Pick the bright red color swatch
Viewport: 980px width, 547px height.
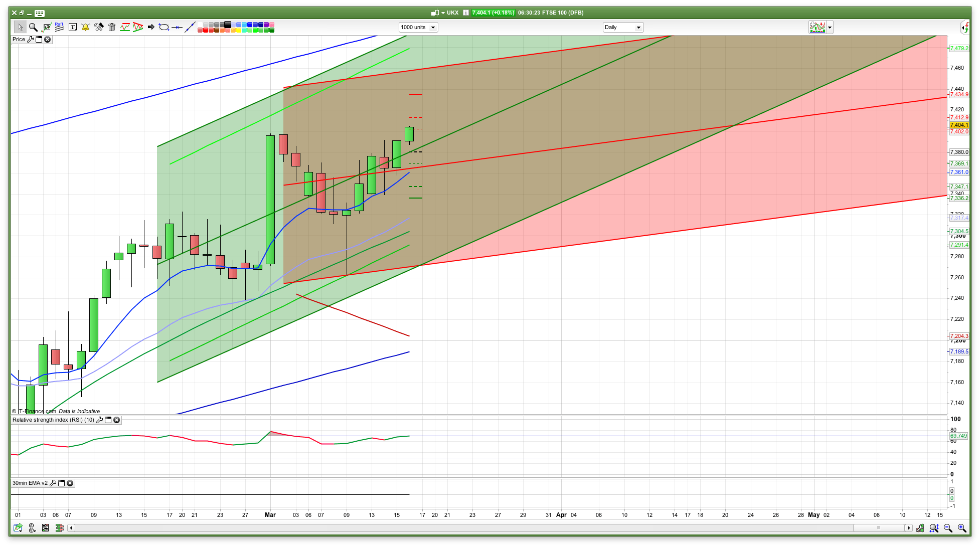tap(206, 31)
